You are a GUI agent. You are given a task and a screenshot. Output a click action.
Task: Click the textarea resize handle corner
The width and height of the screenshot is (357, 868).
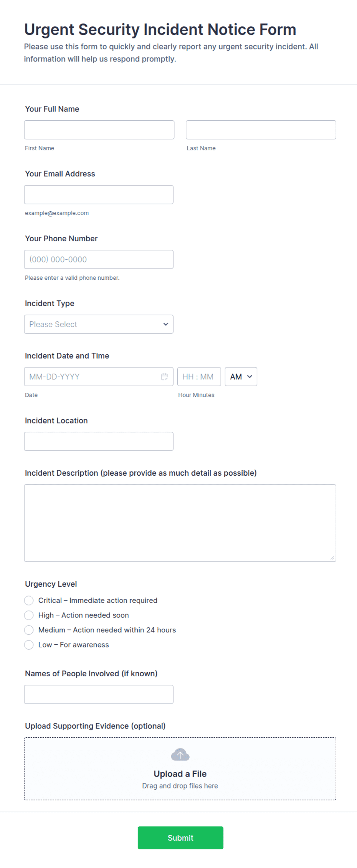[x=332, y=558]
